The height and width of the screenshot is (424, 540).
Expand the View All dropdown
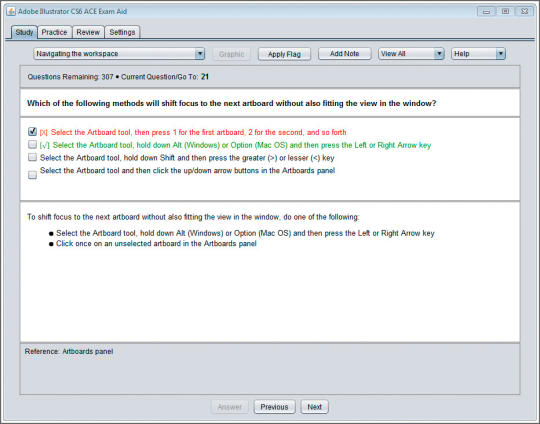411,54
